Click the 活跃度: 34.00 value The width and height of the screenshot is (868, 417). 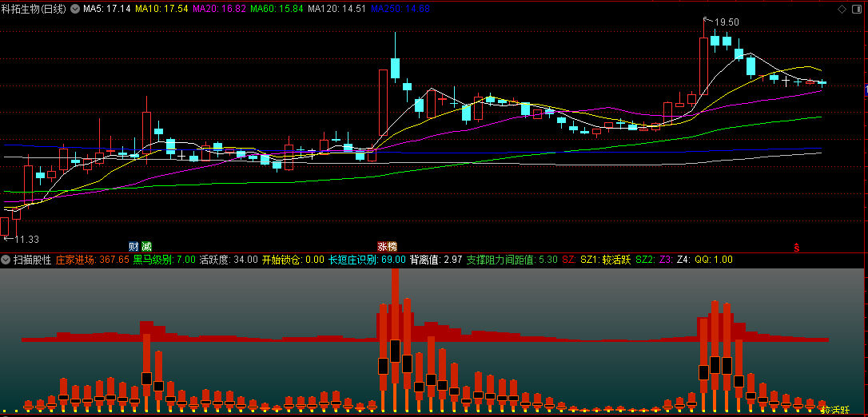(x=229, y=260)
